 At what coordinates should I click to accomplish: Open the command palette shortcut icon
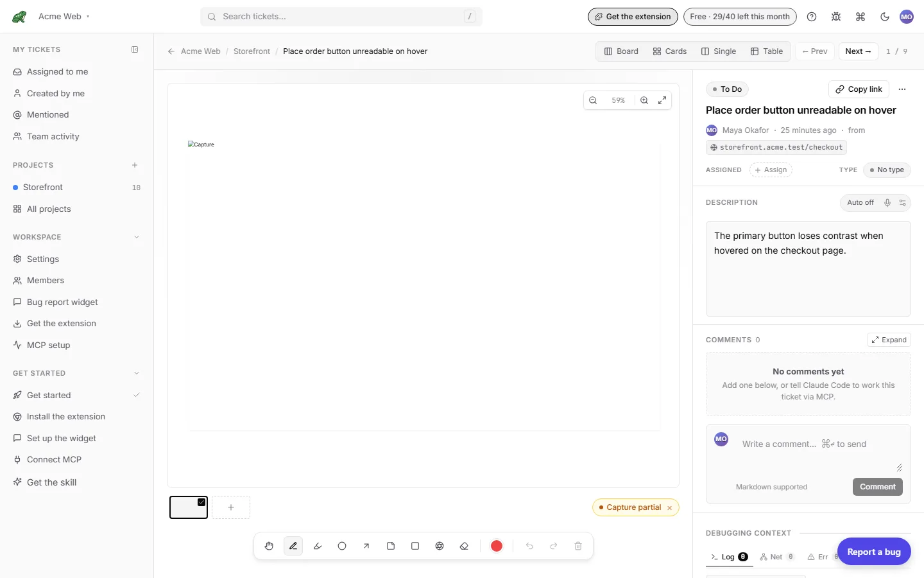click(x=860, y=17)
